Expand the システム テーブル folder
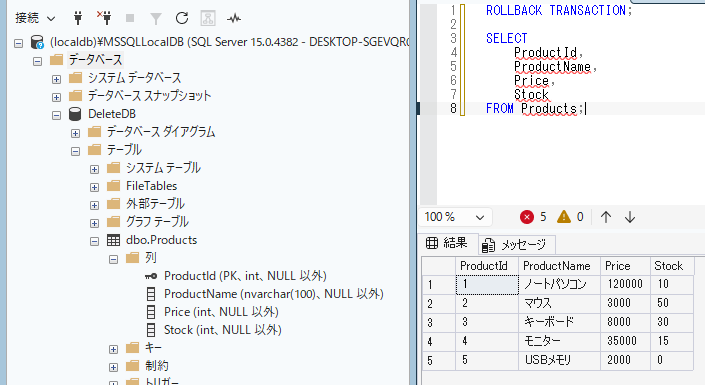This screenshot has height=385, width=705. point(94,169)
